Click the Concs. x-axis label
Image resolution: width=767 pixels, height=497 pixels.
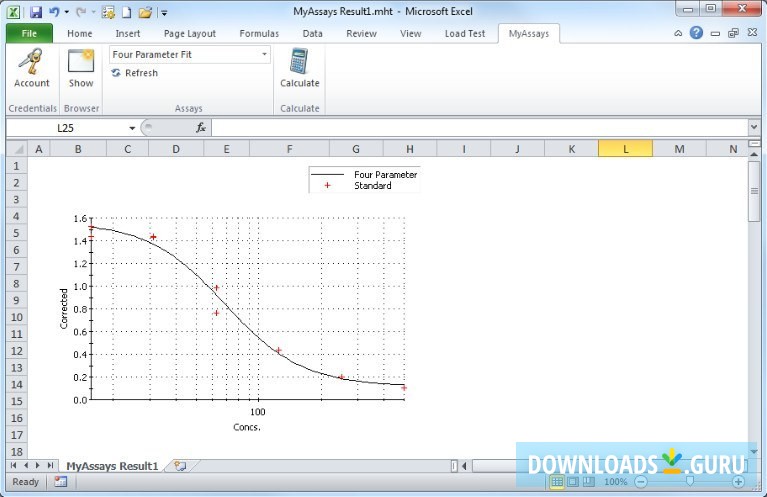[247, 427]
